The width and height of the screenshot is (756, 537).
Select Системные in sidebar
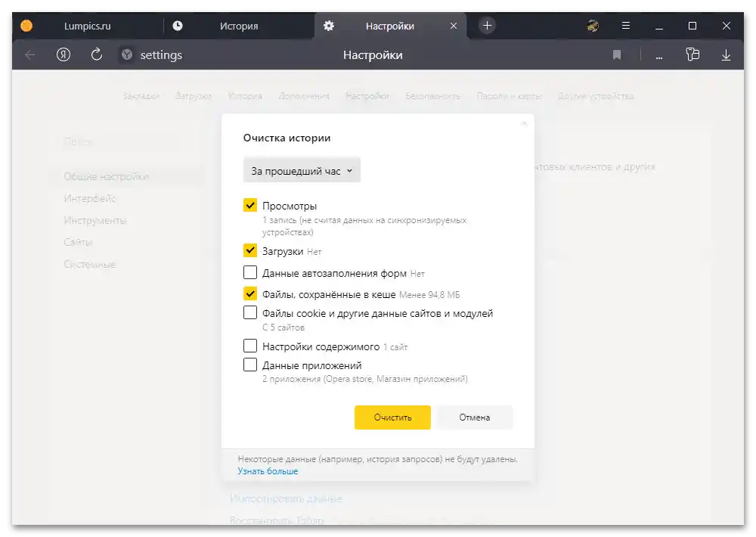(x=90, y=265)
